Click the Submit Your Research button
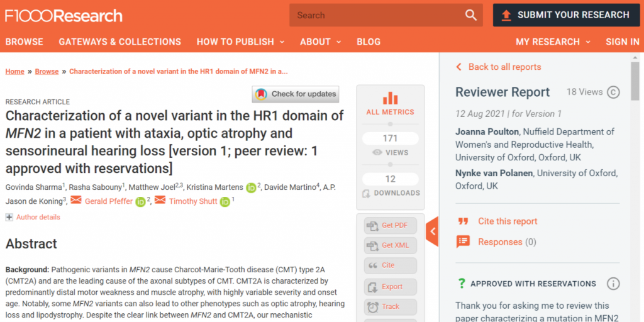This screenshot has height=322, width=644. coord(566,15)
